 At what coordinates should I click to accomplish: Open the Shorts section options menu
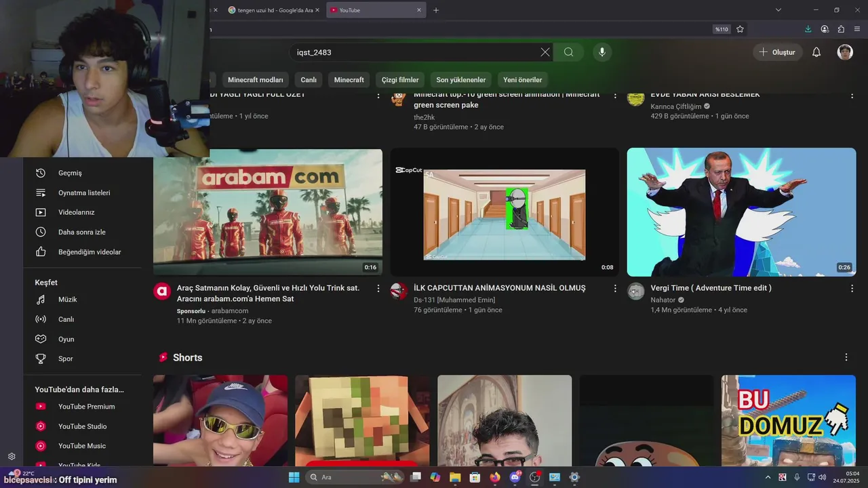[x=846, y=357]
